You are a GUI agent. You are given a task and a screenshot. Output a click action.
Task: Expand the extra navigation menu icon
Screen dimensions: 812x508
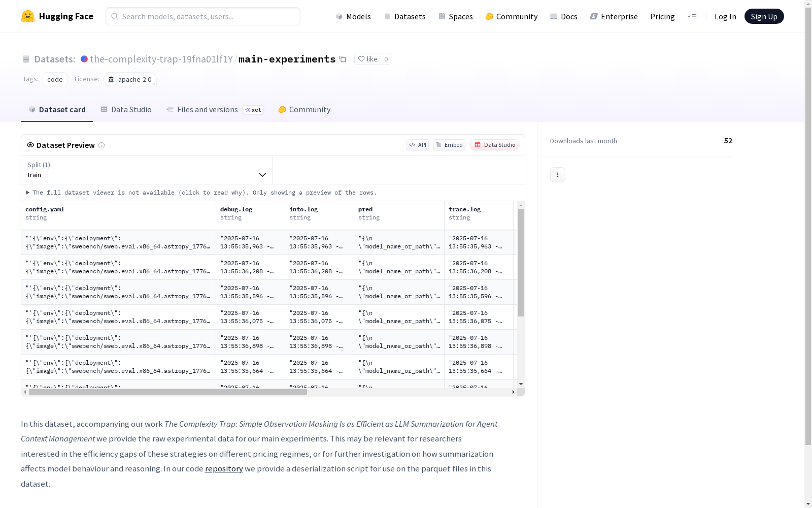click(692, 16)
